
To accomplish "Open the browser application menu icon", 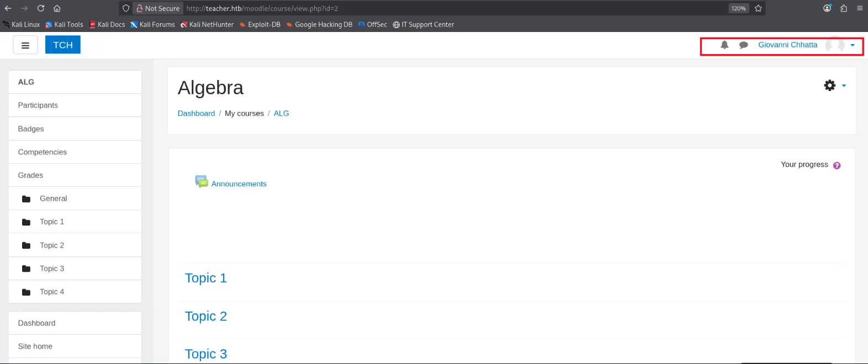I will click(860, 8).
